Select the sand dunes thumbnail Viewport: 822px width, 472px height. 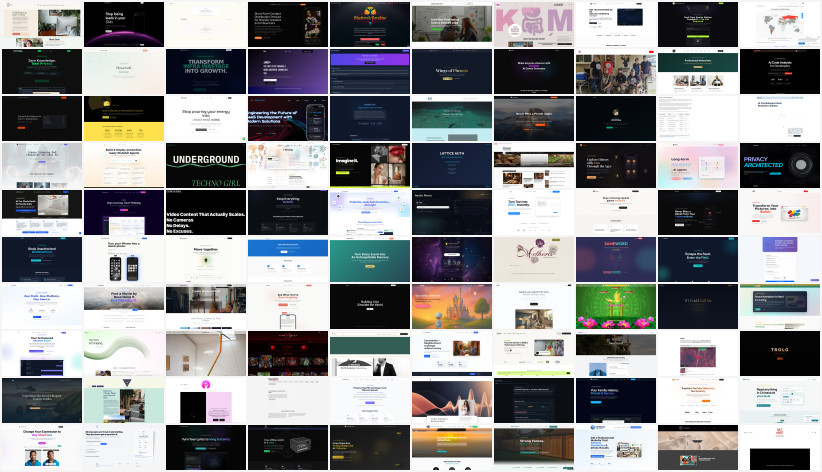coord(698,447)
